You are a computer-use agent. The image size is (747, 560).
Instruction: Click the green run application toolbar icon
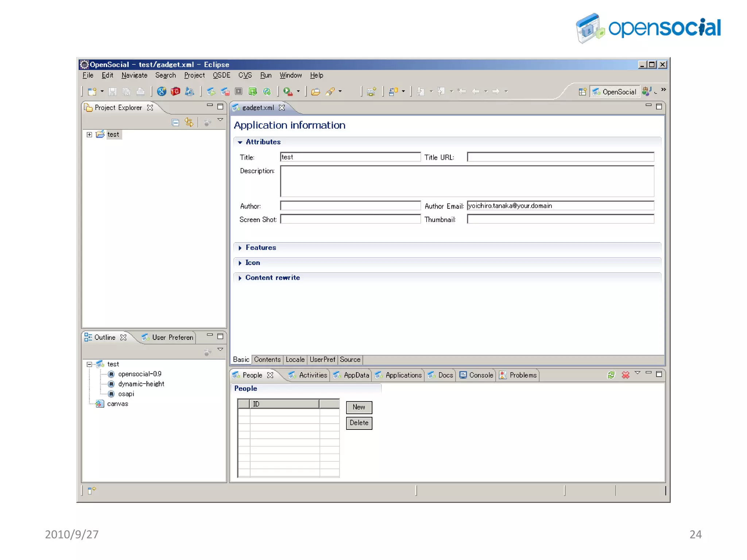point(252,91)
